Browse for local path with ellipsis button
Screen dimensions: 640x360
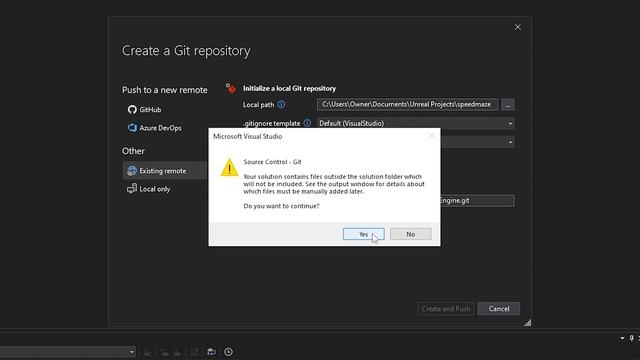[x=508, y=105]
